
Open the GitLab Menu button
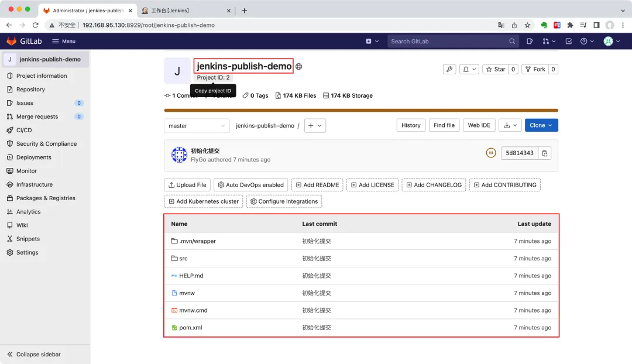pos(64,41)
